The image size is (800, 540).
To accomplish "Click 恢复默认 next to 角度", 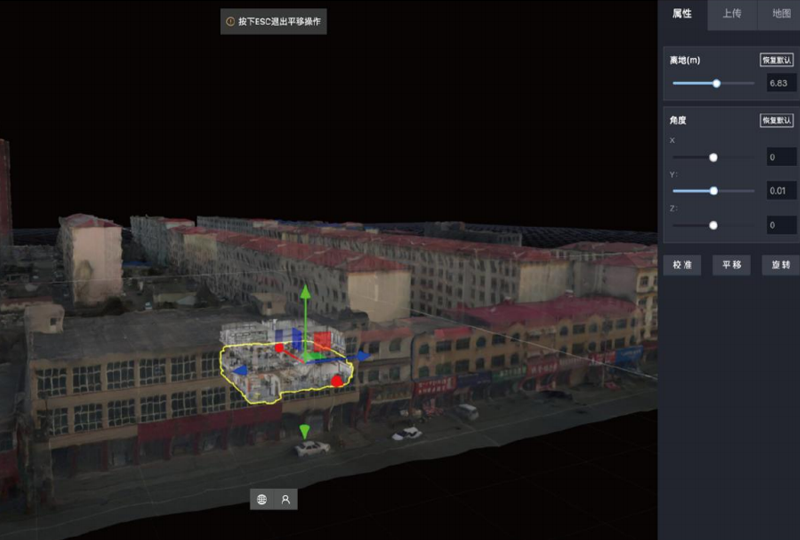I will point(777,120).
